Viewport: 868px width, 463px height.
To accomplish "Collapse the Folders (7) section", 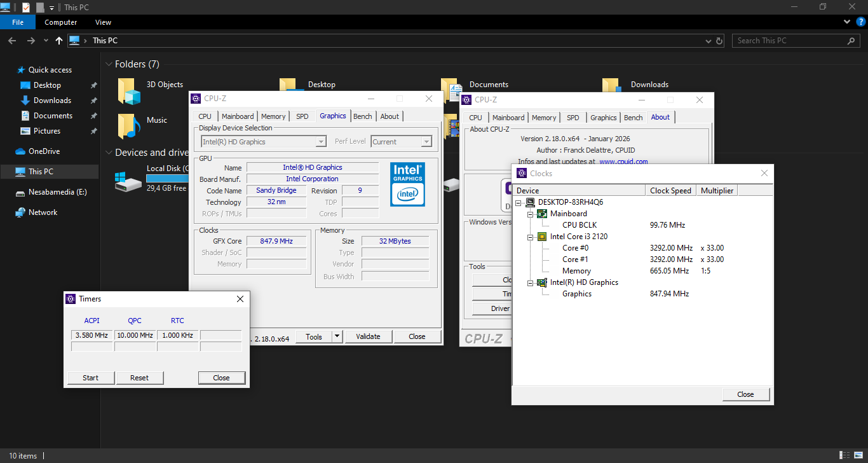I will tap(109, 64).
